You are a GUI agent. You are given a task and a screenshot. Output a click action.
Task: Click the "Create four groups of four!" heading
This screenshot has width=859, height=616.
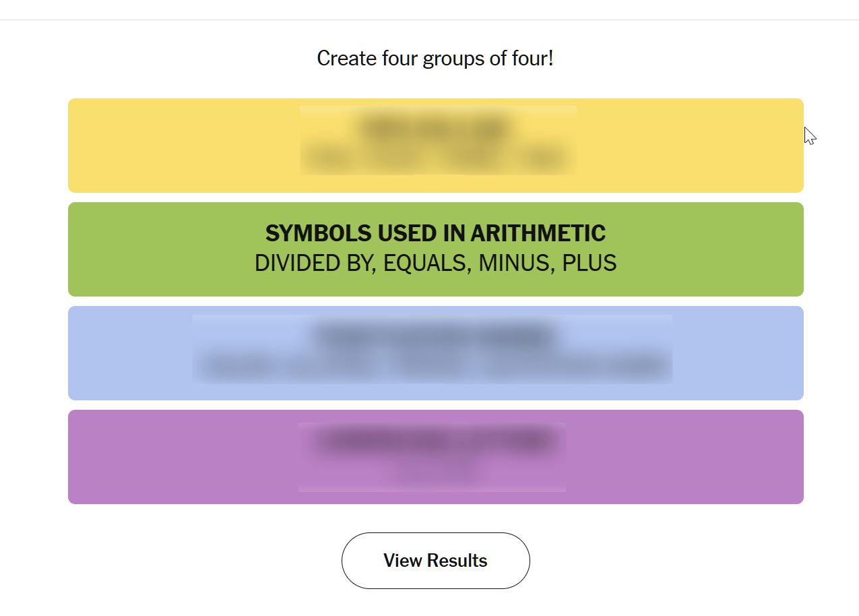pos(435,59)
